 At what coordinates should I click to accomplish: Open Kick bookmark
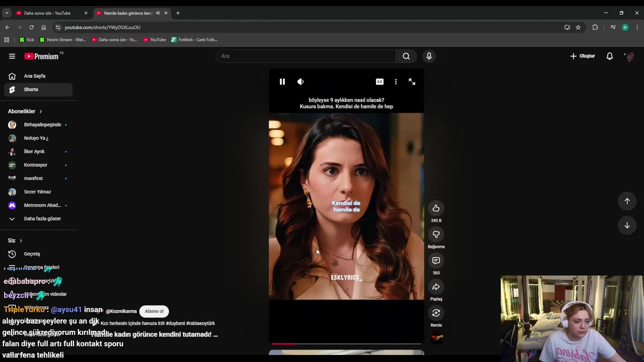click(27, 40)
